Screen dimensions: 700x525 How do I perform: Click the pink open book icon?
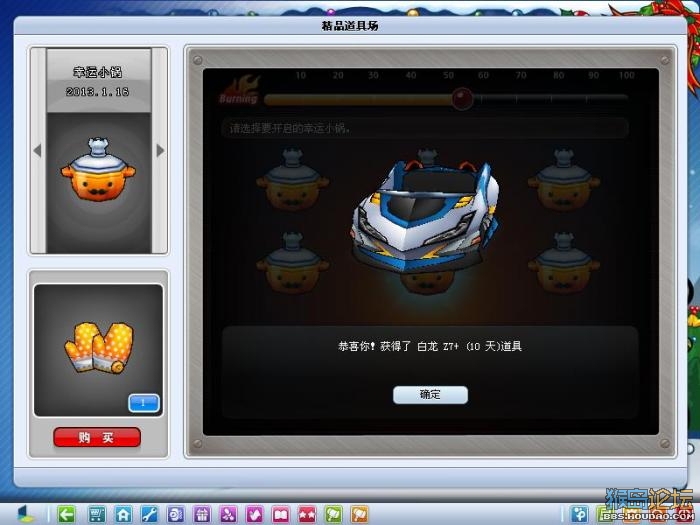pos(281,515)
